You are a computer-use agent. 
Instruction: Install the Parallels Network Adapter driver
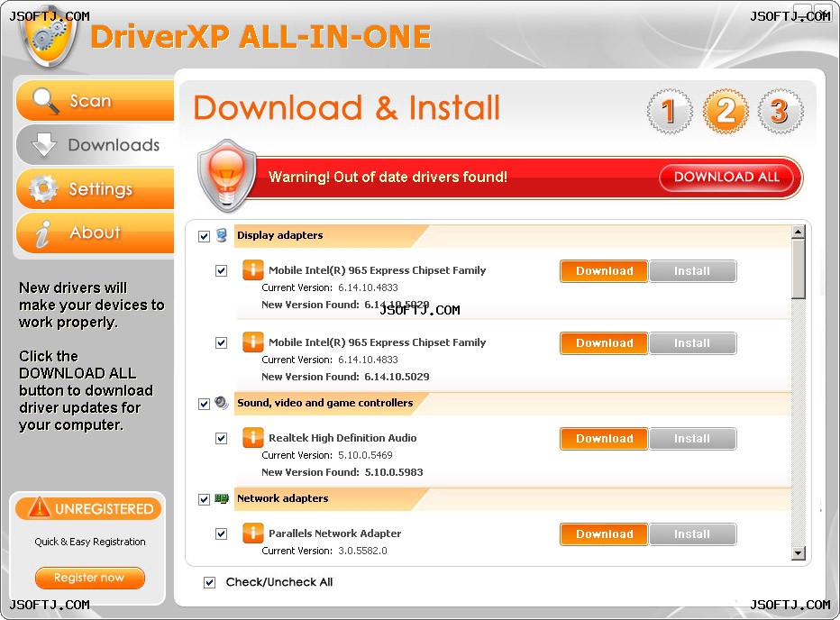693,534
